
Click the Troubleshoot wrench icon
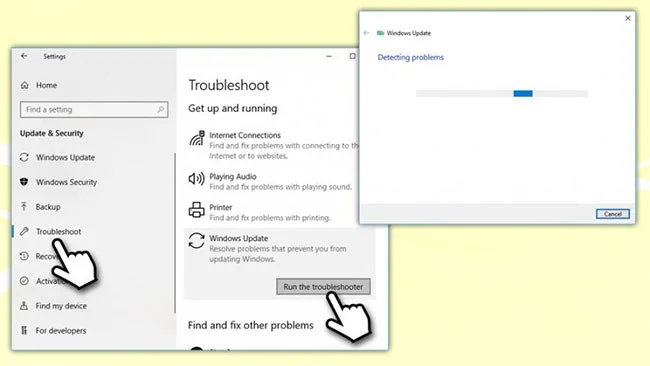coord(24,231)
